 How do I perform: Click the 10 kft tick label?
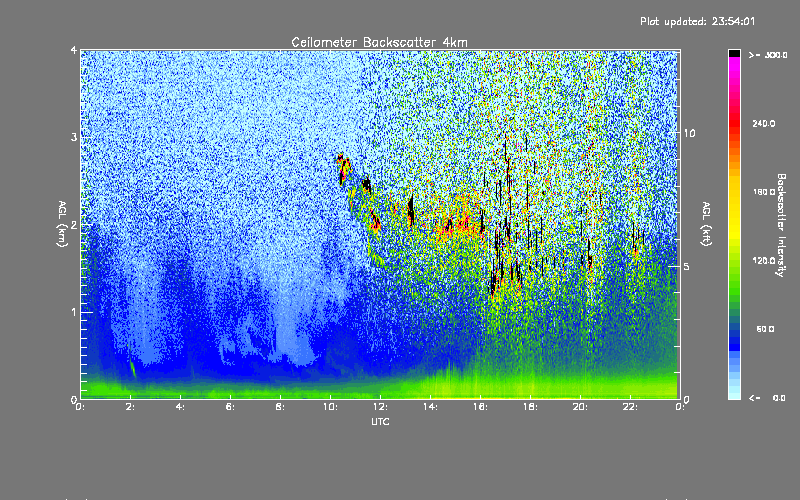point(689,133)
